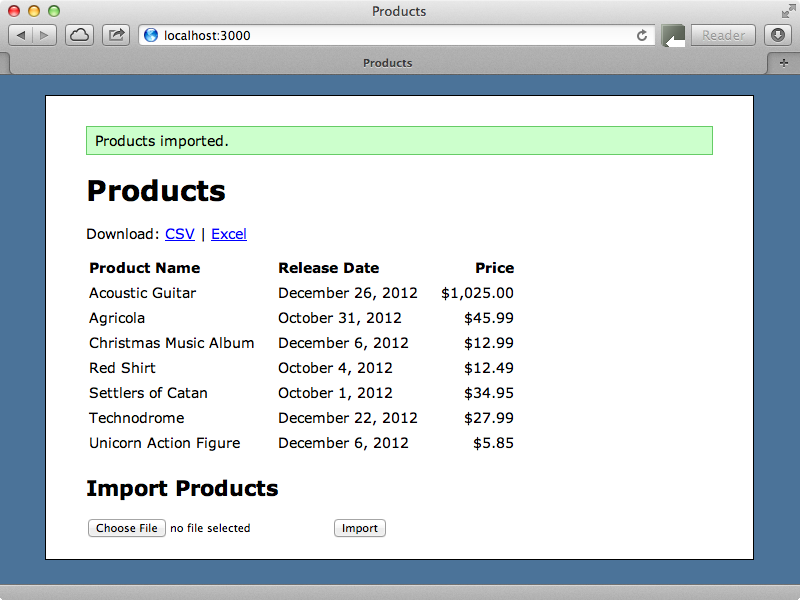The height and width of the screenshot is (600, 800).
Task: Click the Unicorn Action Figure name
Action: (x=165, y=443)
